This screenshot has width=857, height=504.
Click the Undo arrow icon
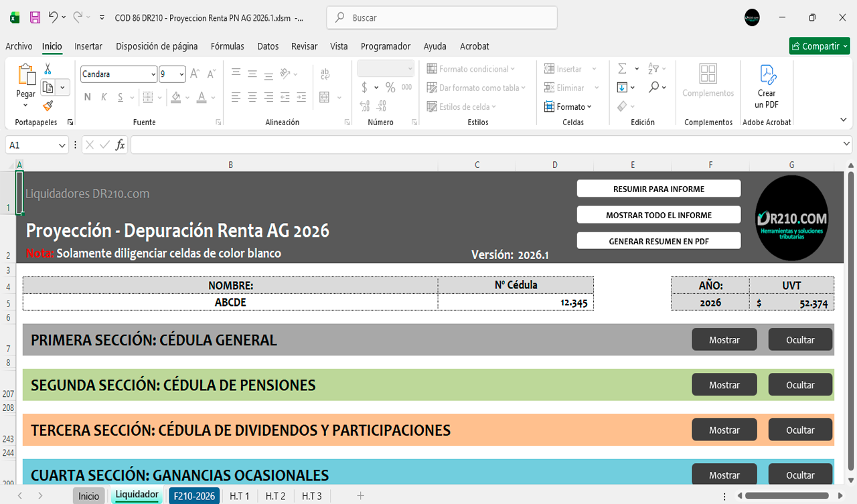(x=53, y=18)
